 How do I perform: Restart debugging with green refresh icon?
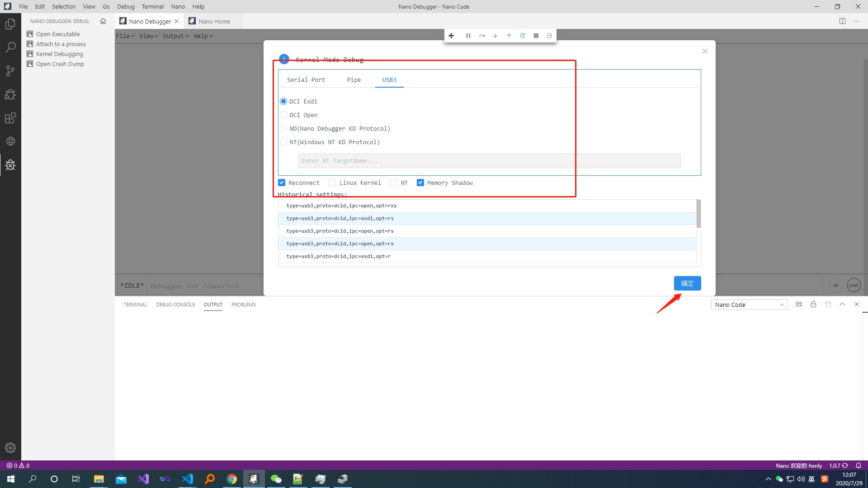[x=523, y=36]
